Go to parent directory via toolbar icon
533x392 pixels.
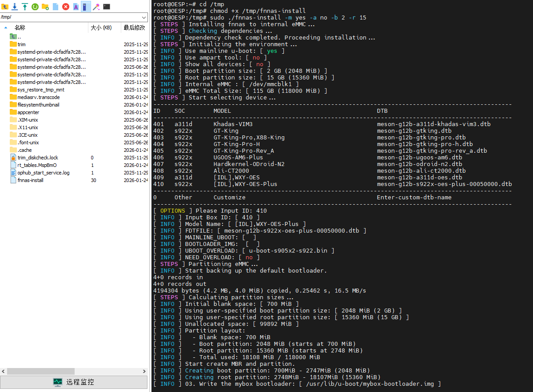coord(5,6)
